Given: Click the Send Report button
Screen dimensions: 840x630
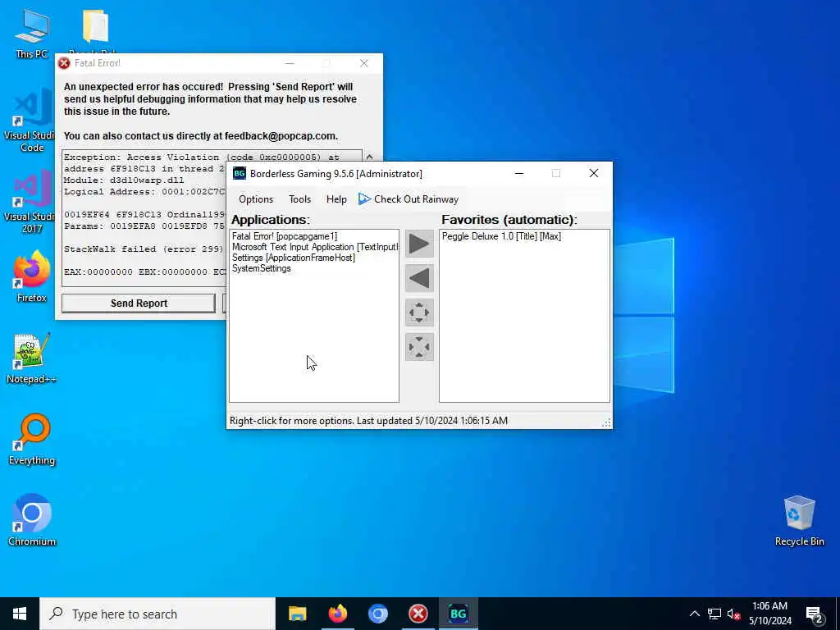Looking at the screenshot, I should tap(139, 304).
